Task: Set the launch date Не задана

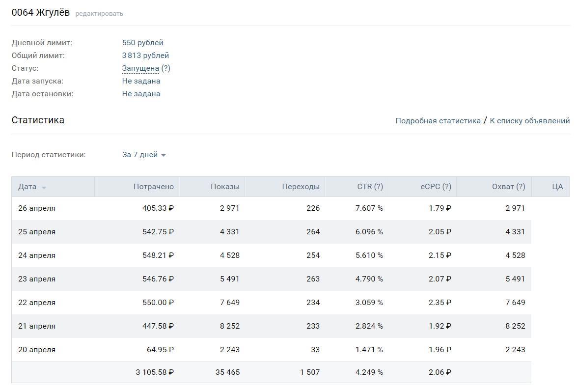Action: [x=141, y=81]
